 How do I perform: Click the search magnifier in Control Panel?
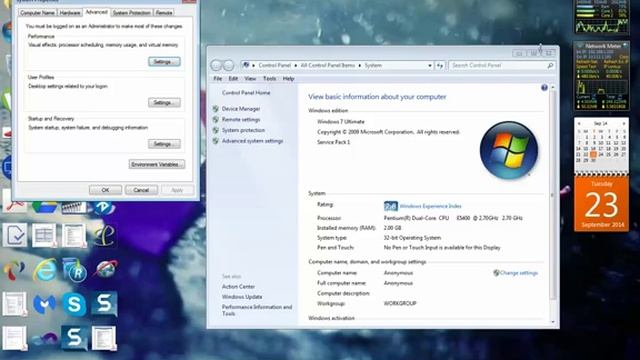coord(550,65)
